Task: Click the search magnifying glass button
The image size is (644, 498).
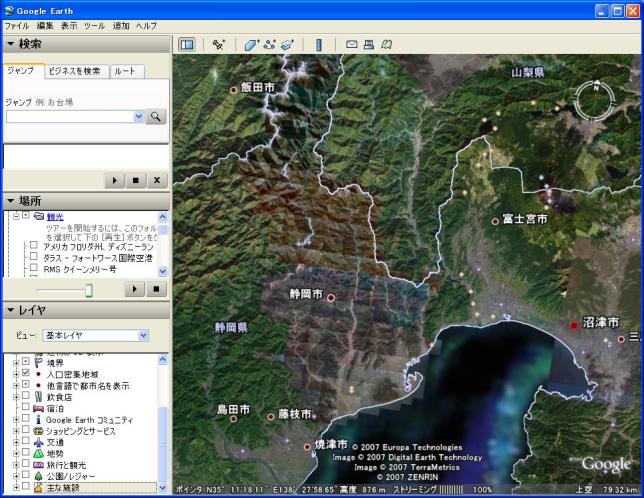Action: point(156,117)
